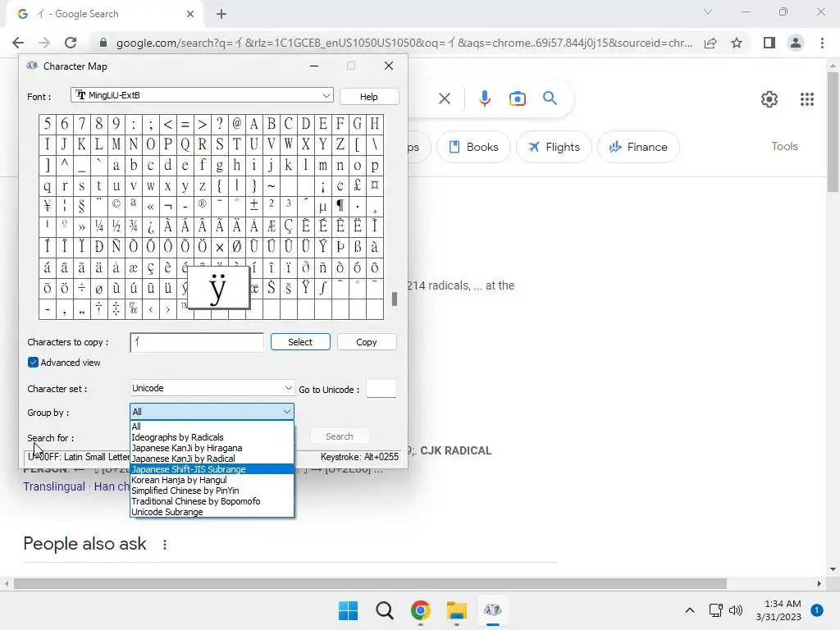
Task: Close the Google Search tab
Action: click(190, 14)
